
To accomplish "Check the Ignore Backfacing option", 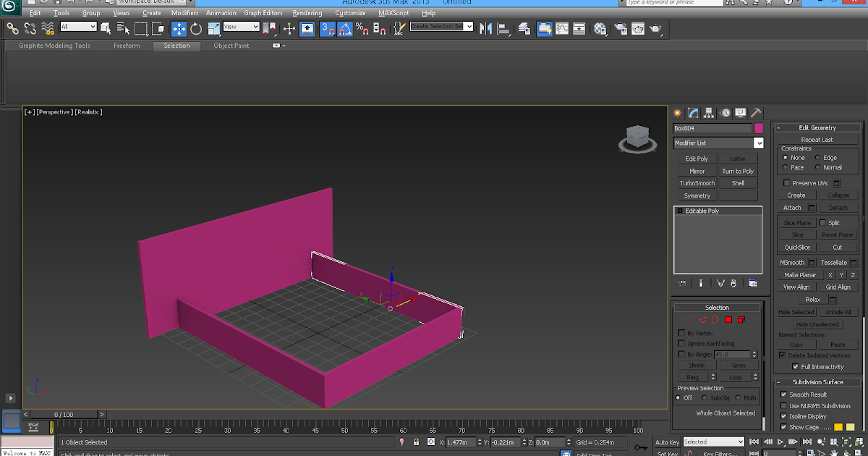I will [681, 344].
